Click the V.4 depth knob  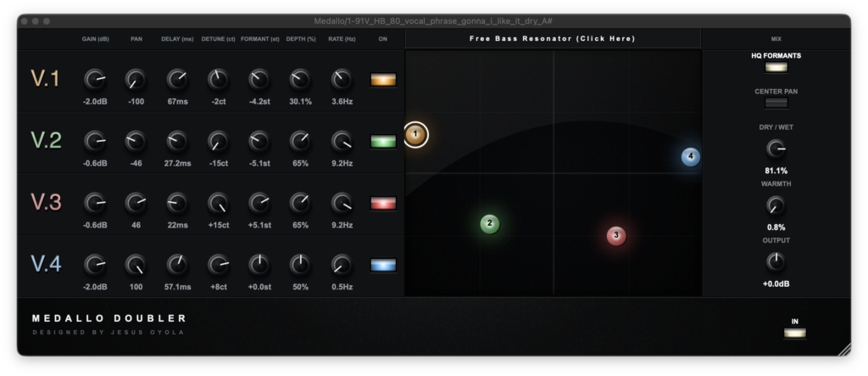click(x=300, y=265)
